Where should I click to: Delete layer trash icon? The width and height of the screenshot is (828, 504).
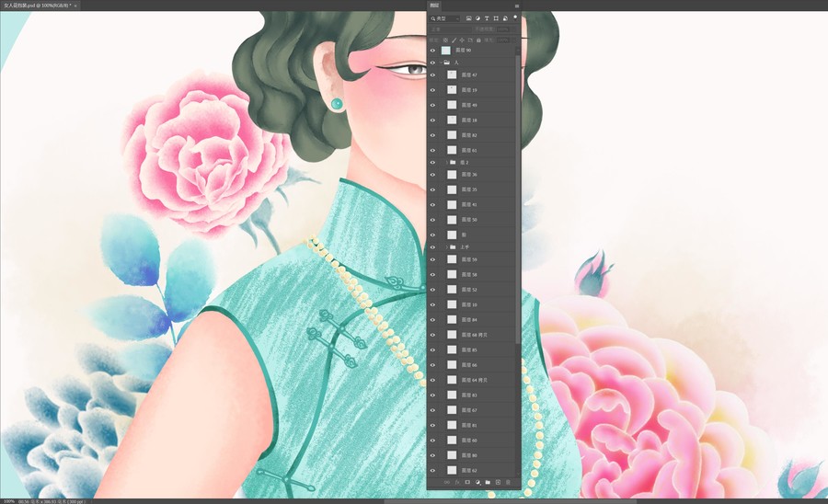[508, 482]
